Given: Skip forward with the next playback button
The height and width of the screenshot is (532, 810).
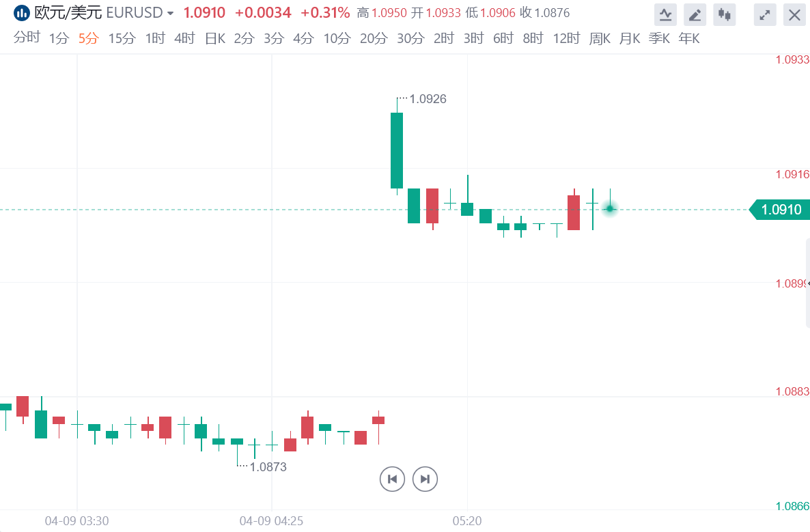Looking at the screenshot, I should coord(425,479).
